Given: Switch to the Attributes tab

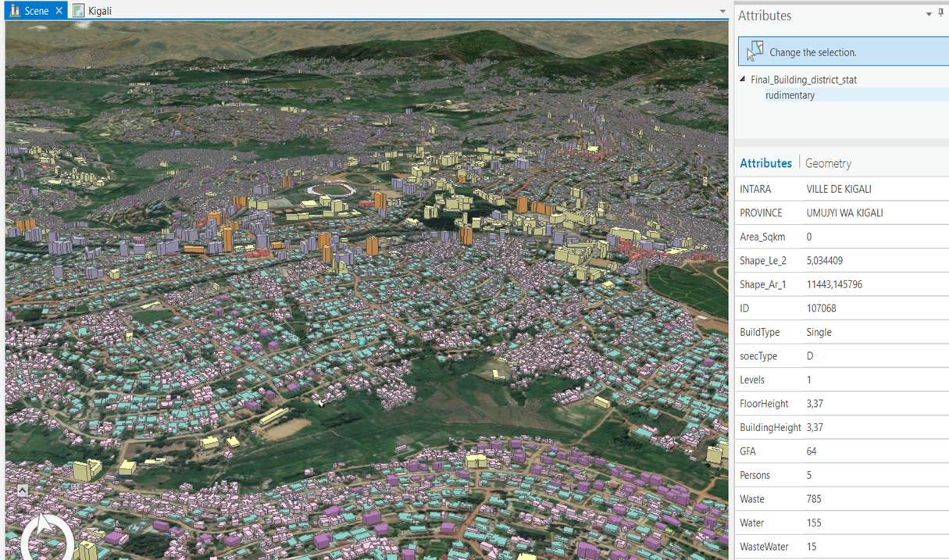Looking at the screenshot, I should click(x=765, y=163).
